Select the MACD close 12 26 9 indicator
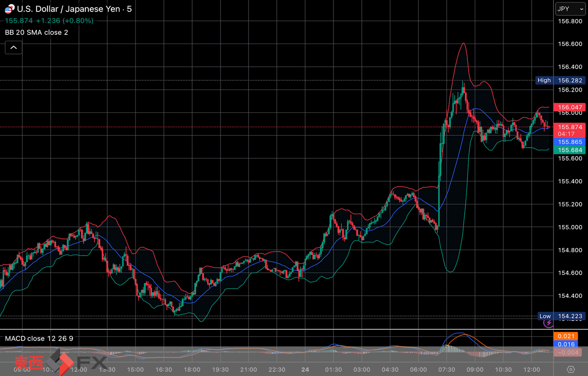Viewport: 588px width, 376px height. [39, 338]
